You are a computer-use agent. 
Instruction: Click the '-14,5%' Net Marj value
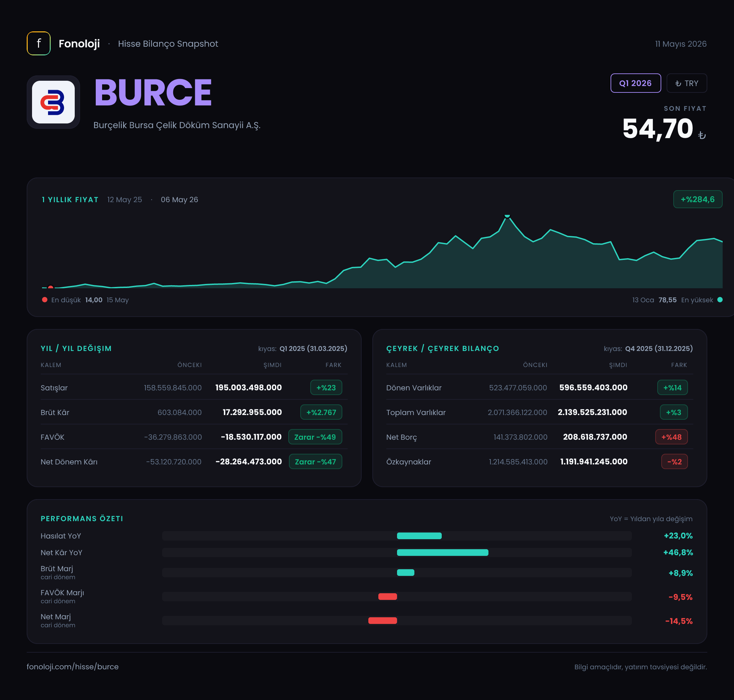click(x=679, y=621)
